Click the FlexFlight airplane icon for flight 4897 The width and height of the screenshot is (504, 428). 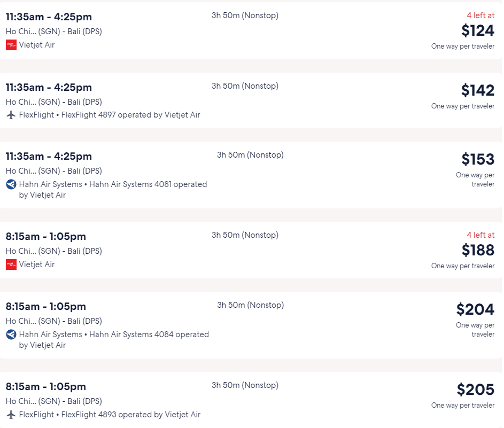(x=11, y=115)
